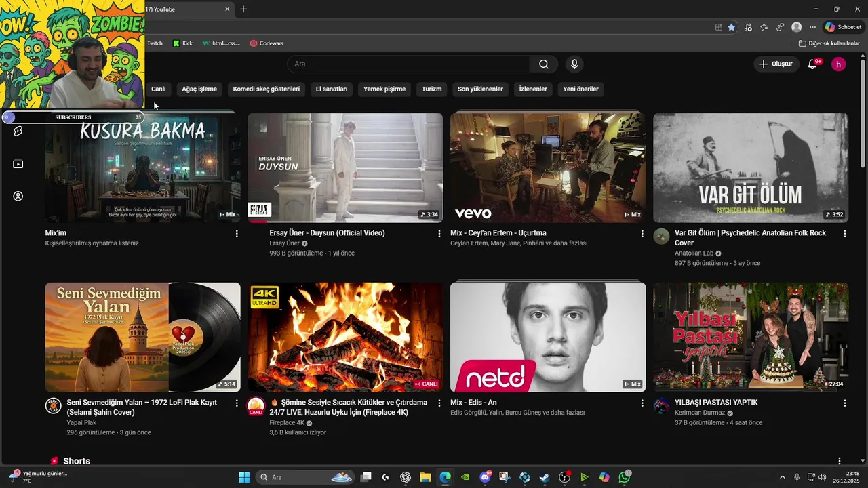Image resolution: width=868 pixels, height=488 pixels.
Task: Open options for Var Git Ölüm video
Action: point(845,233)
